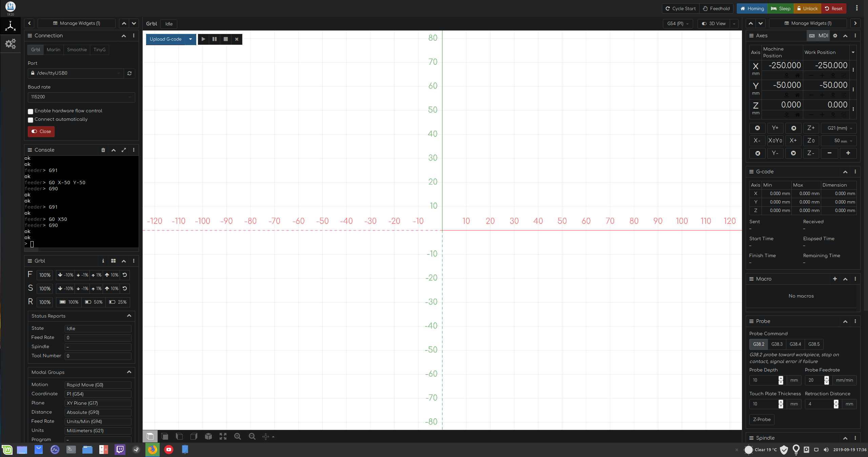Click the zoom in magnifier icon
The image size is (868, 457).
pyautogui.click(x=238, y=437)
